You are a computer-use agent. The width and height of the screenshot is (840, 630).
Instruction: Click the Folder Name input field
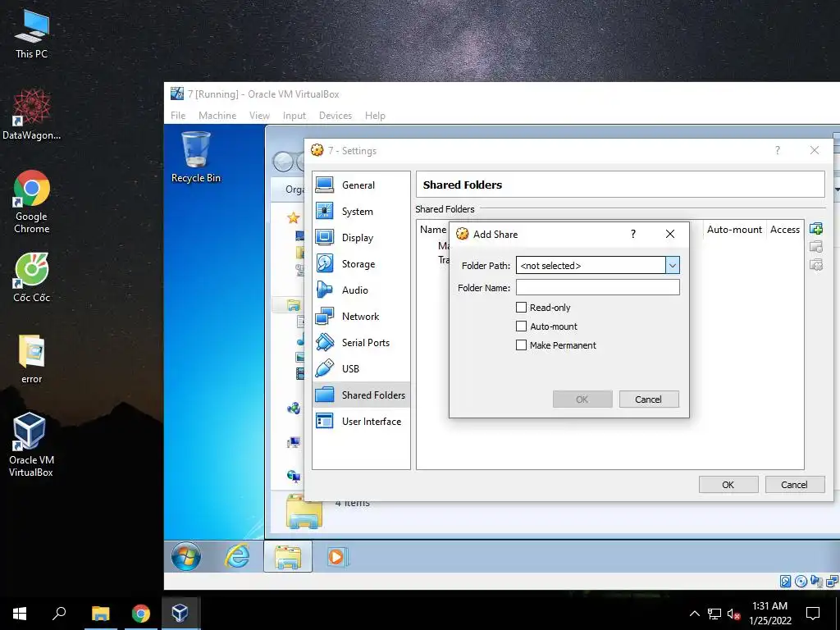[x=597, y=287]
